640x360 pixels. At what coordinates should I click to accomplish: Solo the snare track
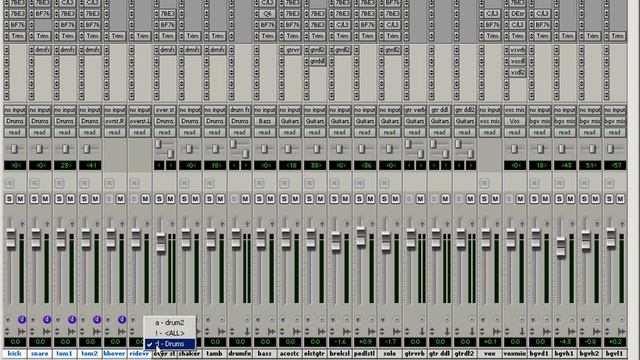[34, 199]
